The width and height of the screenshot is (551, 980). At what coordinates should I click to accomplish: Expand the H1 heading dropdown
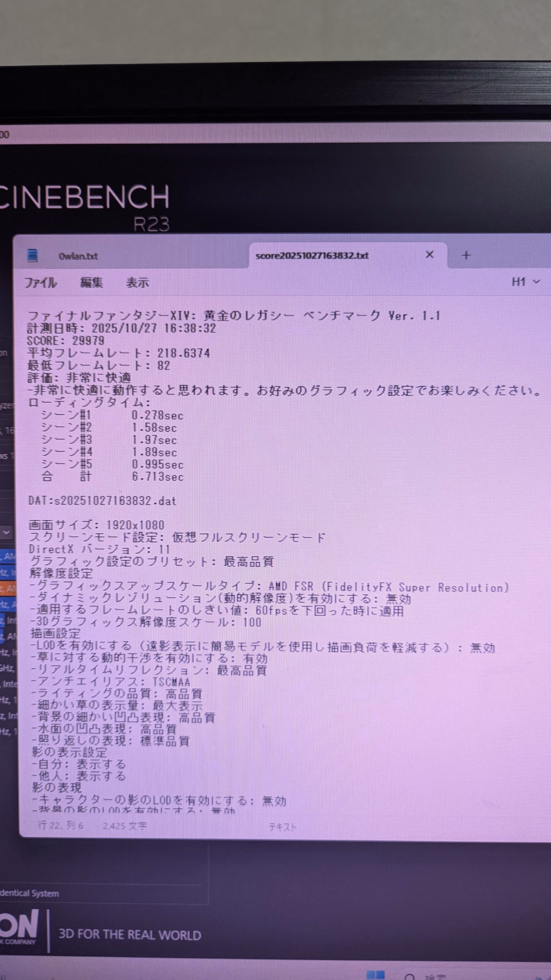point(525,282)
